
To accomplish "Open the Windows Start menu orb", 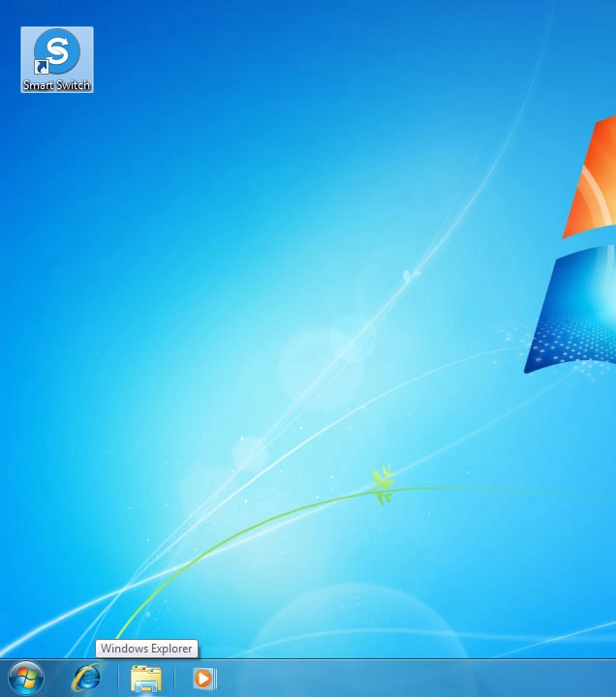I will click(26, 678).
